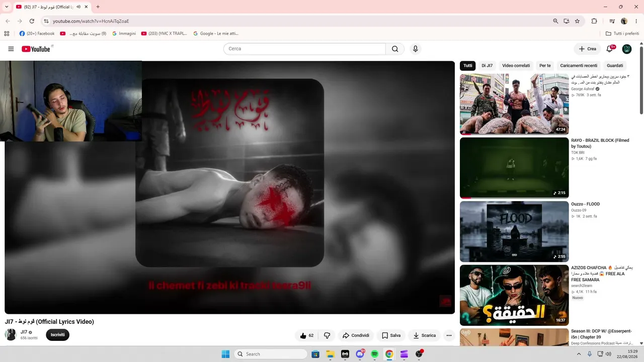Open the RAYO - BRAZIL BLOCK video thumbnail
The image size is (644, 362).
tap(514, 168)
